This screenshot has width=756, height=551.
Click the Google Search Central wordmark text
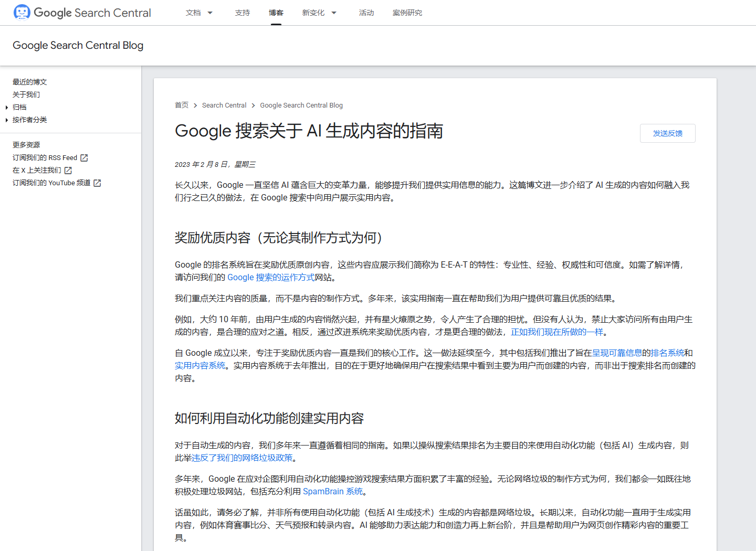click(x=92, y=13)
